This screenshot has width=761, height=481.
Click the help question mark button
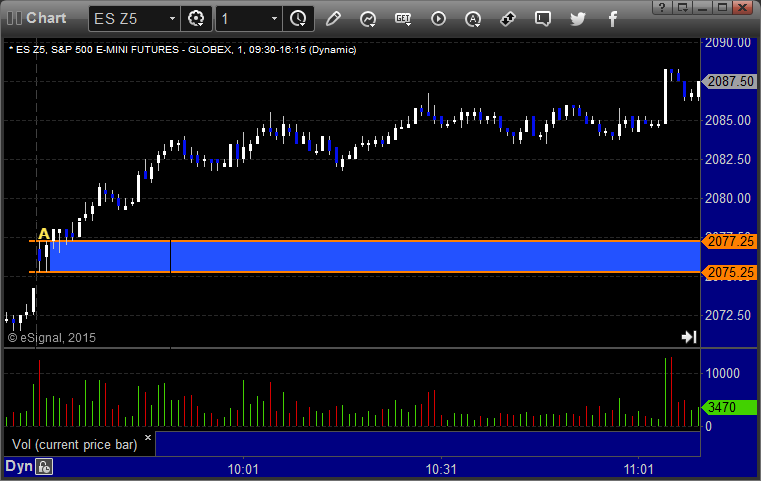(662, 7)
